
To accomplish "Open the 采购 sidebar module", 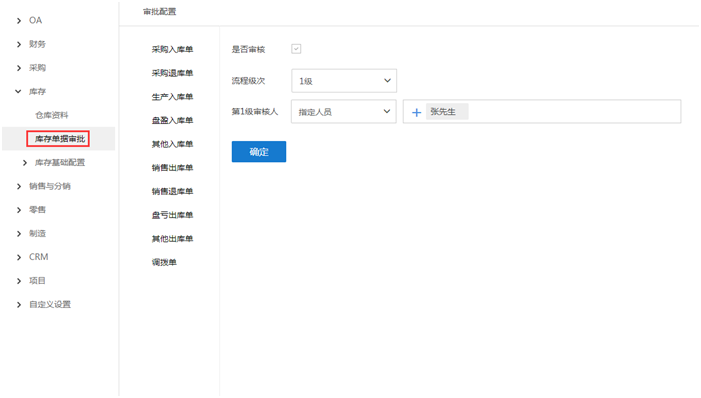I will 38,68.
